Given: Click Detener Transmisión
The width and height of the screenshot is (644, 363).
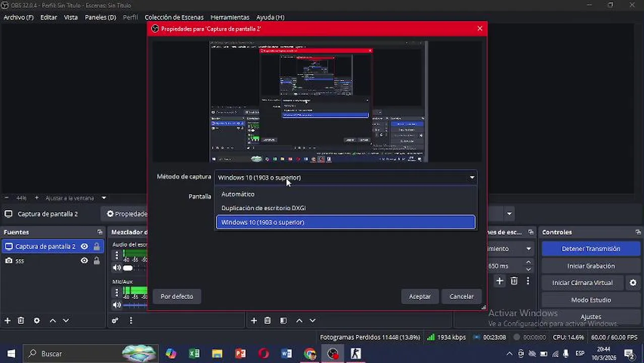Looking at the screenshot, I should (x=591, y=249).
